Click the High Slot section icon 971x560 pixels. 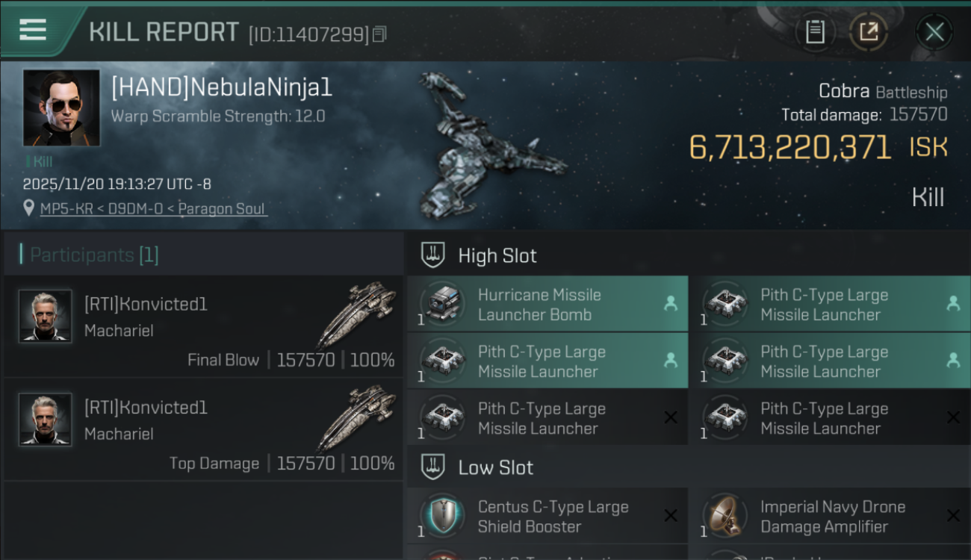(x=433, y=255)
